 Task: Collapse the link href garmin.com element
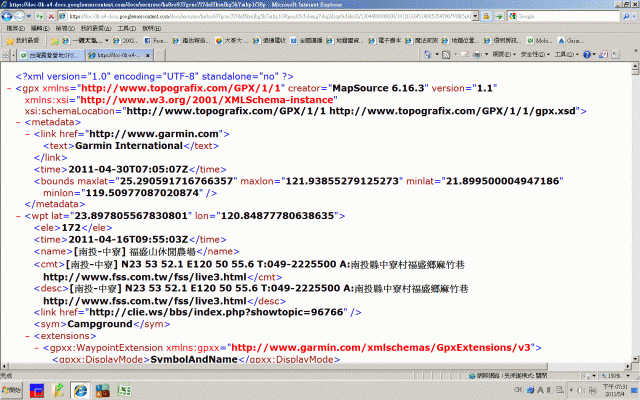[x=27, y=134]
